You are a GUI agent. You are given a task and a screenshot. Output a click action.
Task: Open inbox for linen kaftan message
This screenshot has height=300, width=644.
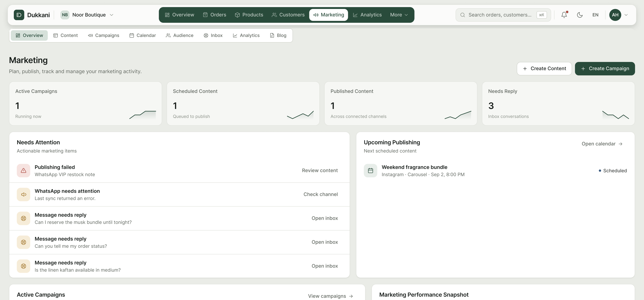[324, 266]
